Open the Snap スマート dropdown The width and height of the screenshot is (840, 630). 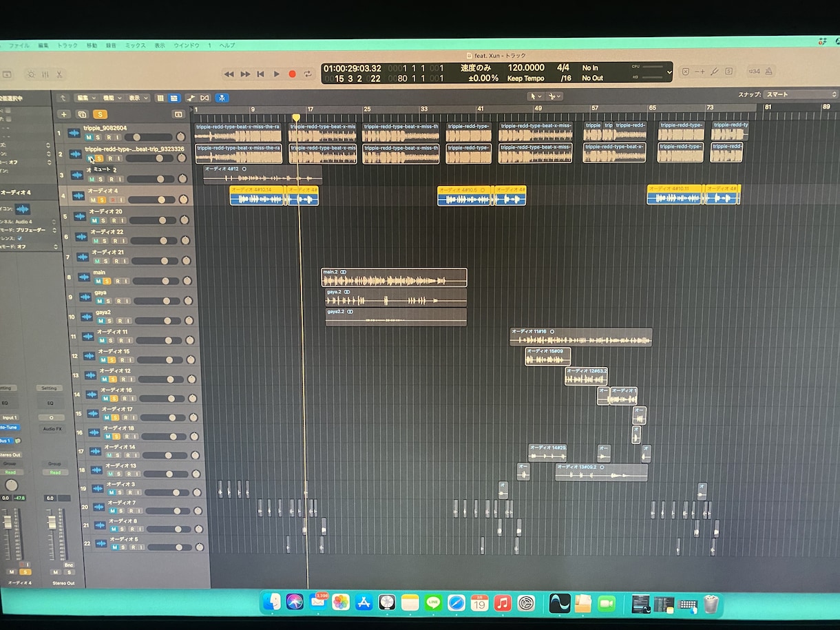coord(800,94)
